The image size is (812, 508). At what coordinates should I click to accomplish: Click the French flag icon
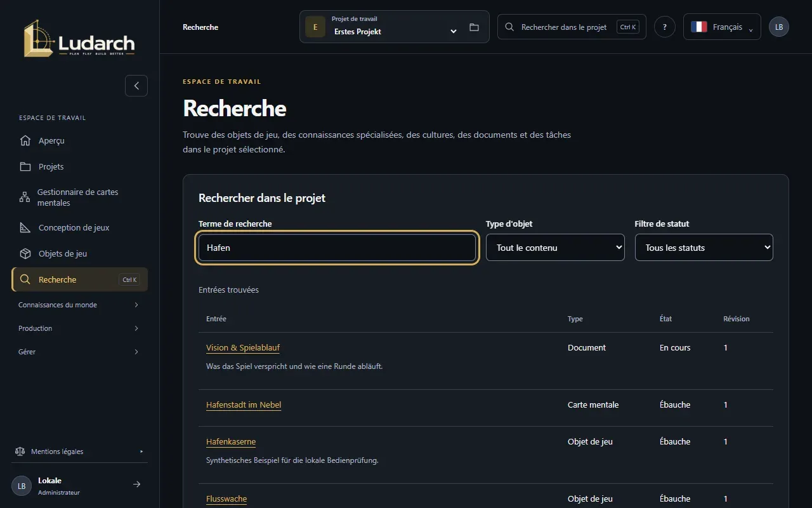coord(699,27)
